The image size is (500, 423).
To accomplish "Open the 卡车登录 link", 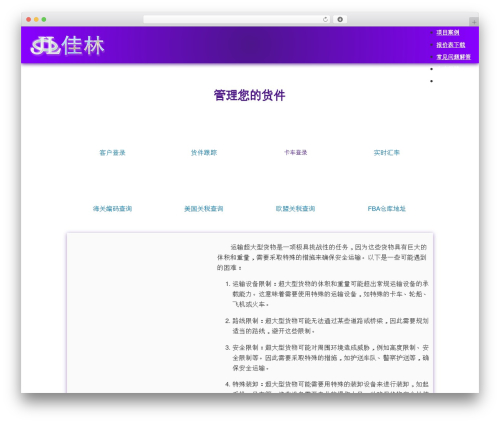I will click(295, 153).
